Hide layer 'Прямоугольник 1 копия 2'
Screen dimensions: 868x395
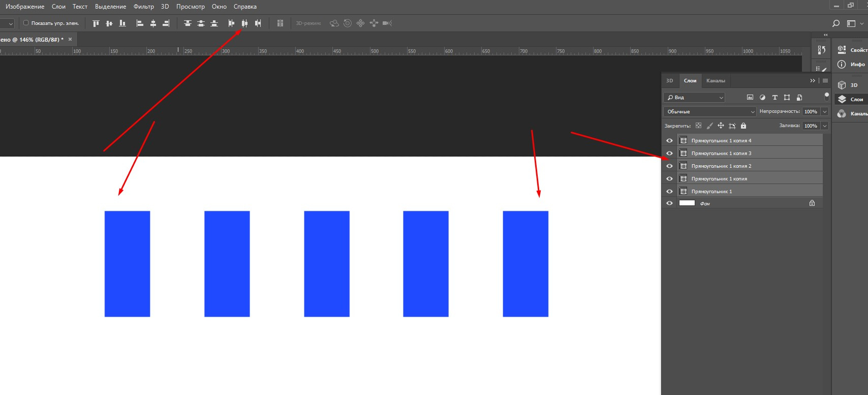click(x=669, y=166)
